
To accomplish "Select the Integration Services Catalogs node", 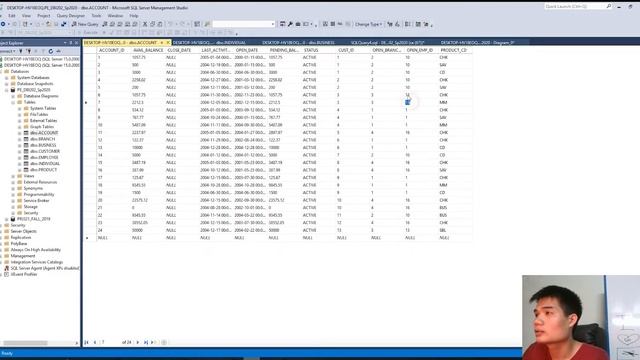I will pos(37,262).
